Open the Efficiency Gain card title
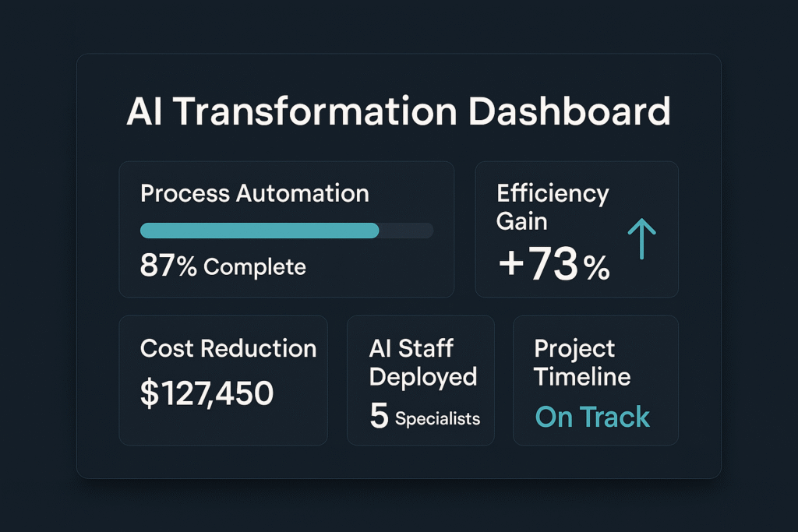 pos(553,207)
